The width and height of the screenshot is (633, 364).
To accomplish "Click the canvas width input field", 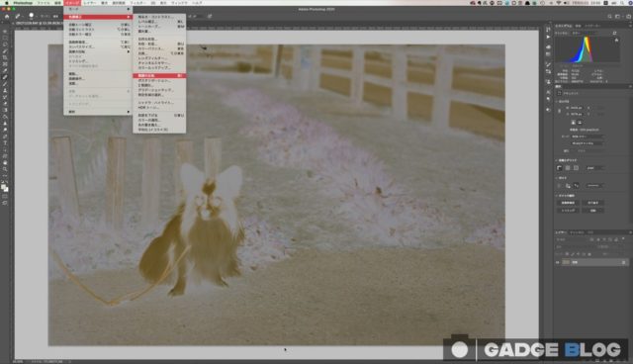I will (578, 108).
